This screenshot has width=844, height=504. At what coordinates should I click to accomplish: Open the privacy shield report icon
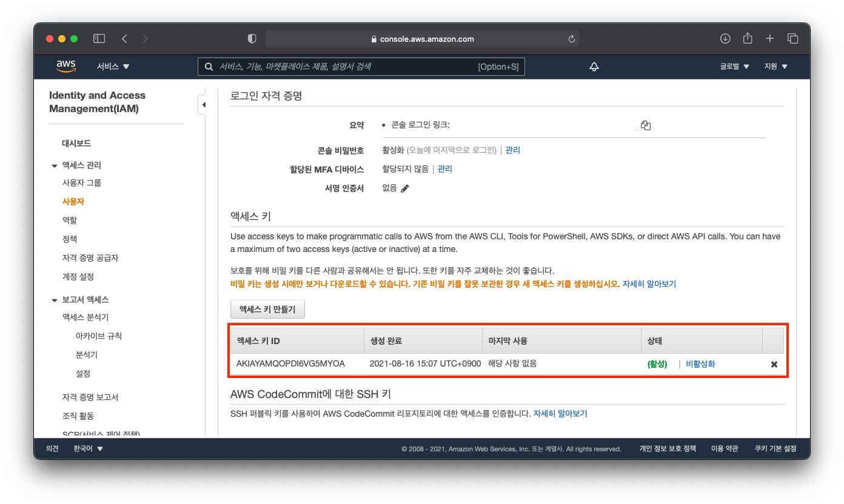252,39
